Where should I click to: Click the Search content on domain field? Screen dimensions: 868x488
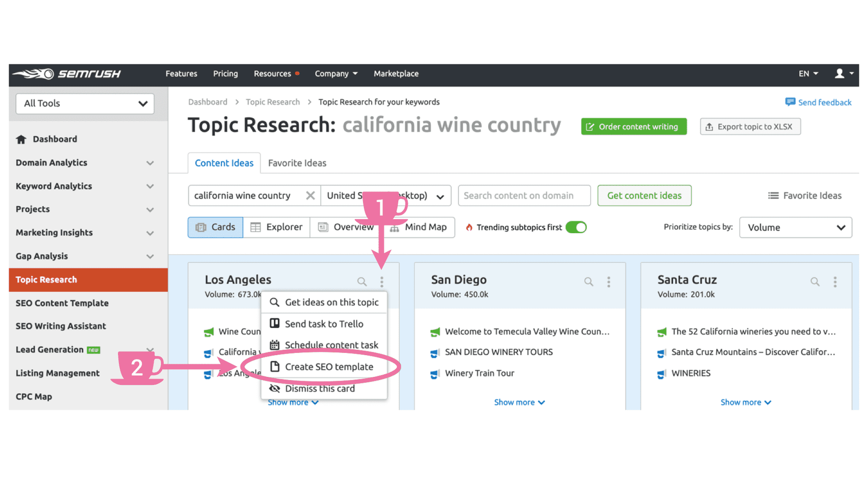pos(524,195)
